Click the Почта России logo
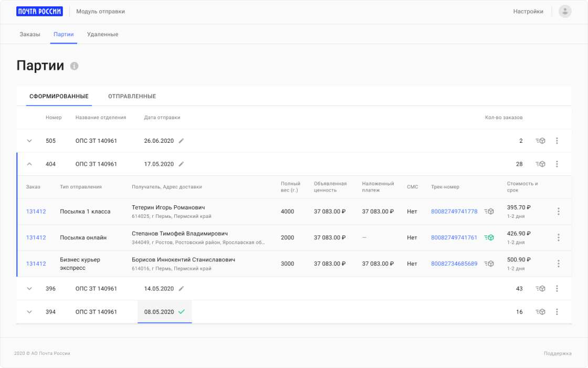 tap(39, 11)
